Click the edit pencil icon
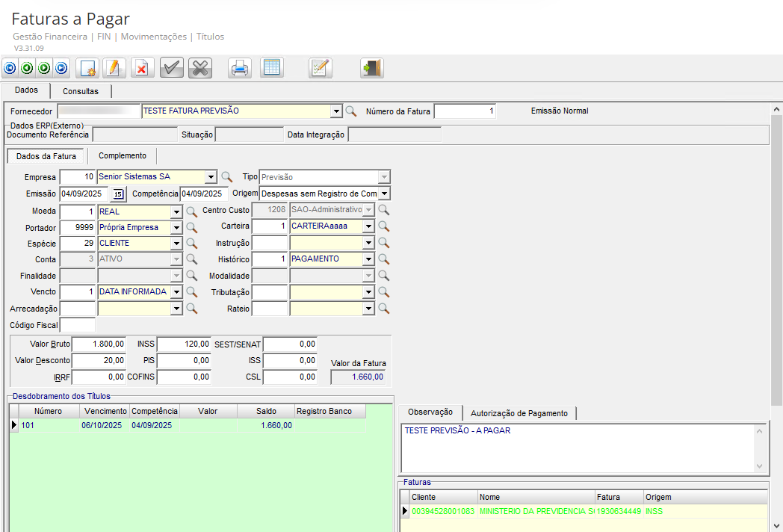 click(114, 68)
